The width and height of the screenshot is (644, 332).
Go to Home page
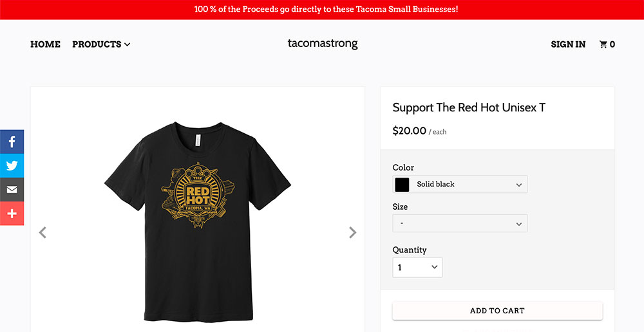[45, 44]
